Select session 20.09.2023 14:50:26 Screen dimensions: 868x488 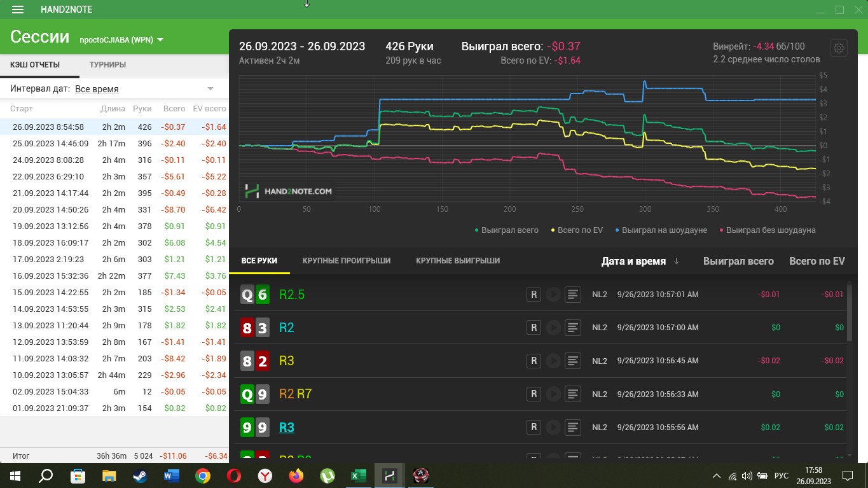click(x=114, y=209)
